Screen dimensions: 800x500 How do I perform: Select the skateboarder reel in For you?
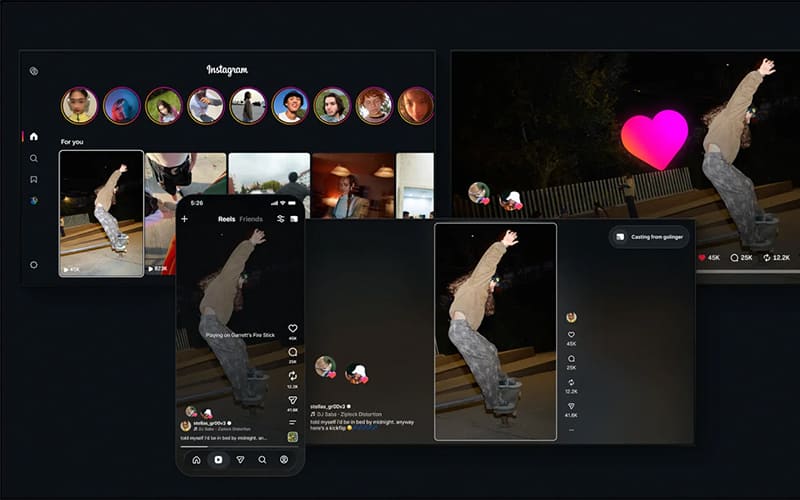point(102,214)
